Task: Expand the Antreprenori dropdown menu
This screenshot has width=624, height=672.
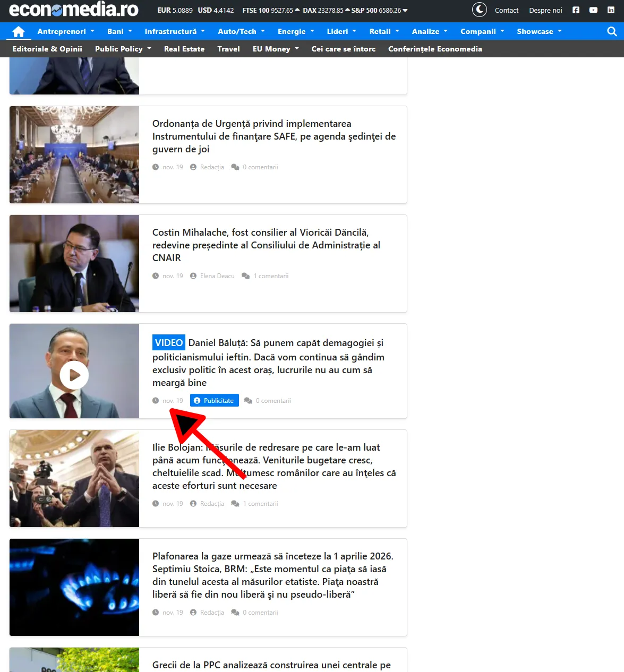Action: point(65,31)
